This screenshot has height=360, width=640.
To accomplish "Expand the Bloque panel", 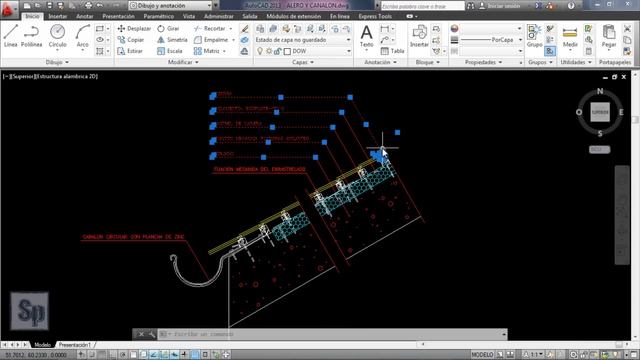I will pyautogui.click(x=427, y=62).
